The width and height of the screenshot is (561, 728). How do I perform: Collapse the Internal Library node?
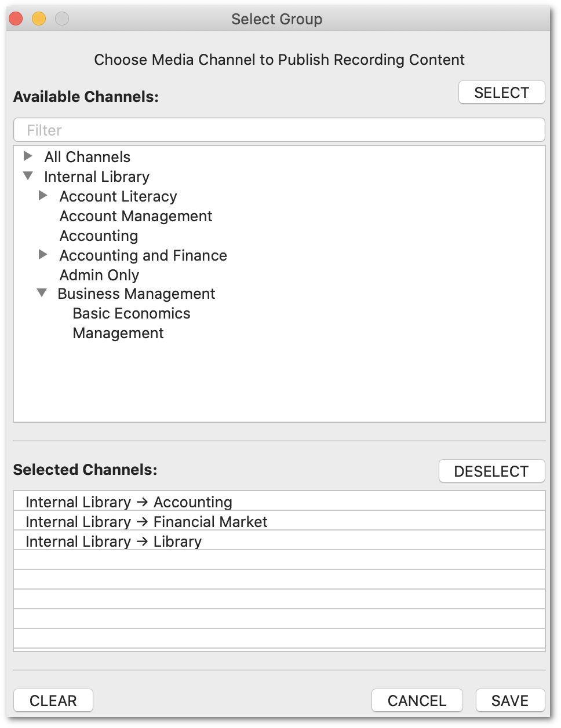pyautogui.click(x=28, y=176)
